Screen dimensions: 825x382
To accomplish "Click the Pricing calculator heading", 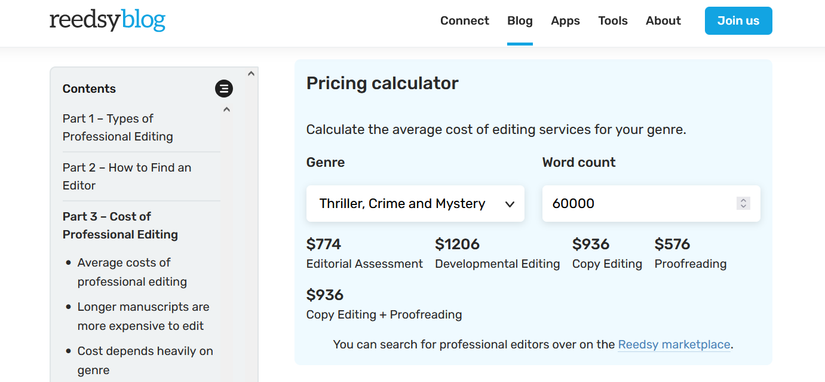I will [383, 83].
